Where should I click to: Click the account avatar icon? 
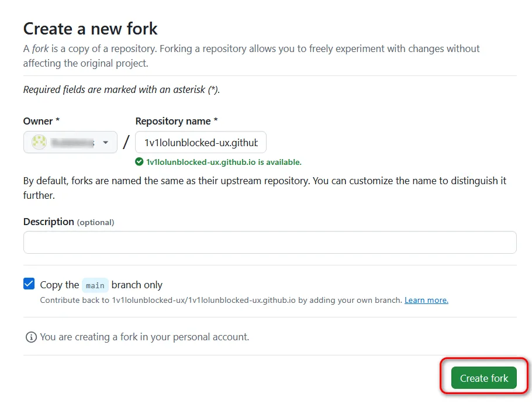(x=38, y=142)
